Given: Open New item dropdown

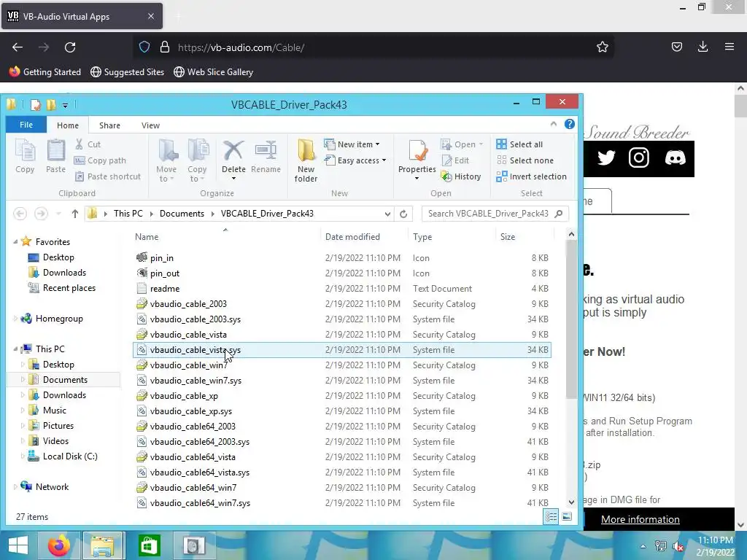Looking at the screenshot, I should [352, 144].
